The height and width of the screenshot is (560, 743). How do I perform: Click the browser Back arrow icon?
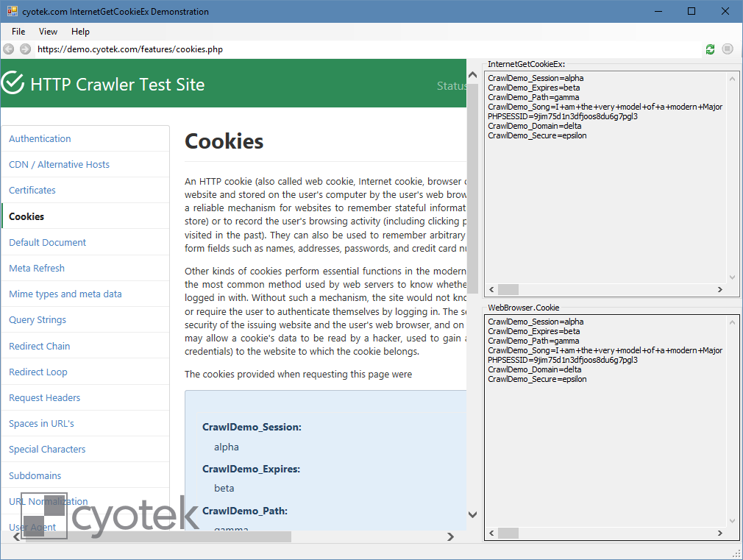point(9,49)
